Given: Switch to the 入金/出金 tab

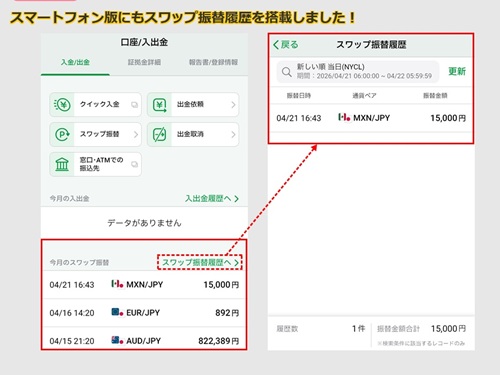Looking at the screenshot, I should pos(75,62).
